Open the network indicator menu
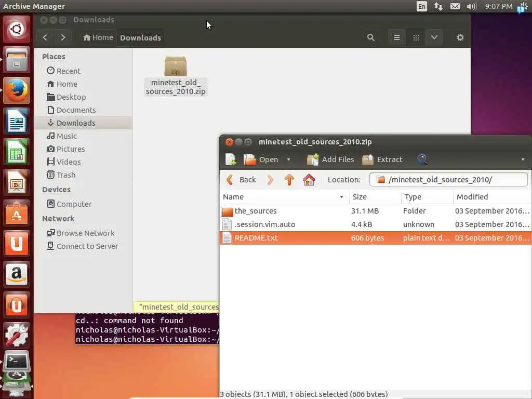The height and width of the screenshot is (399, 532). [438, 6]
